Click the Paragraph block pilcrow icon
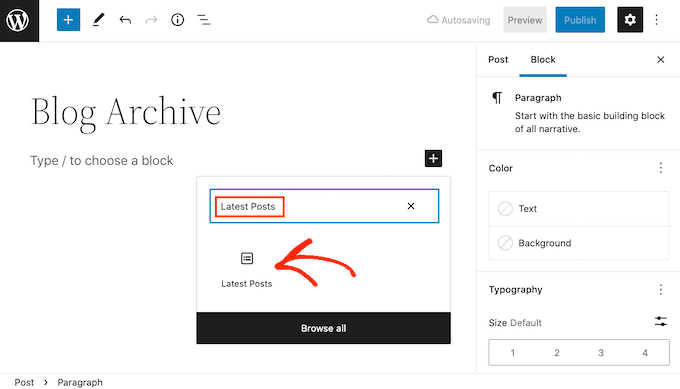 497,98
